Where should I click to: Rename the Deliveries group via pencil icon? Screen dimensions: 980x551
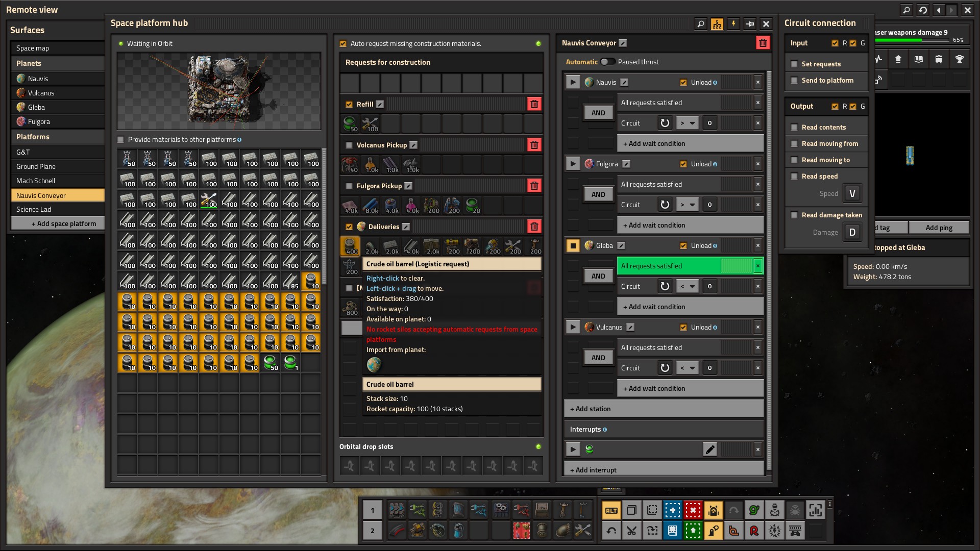pos(406,227)
